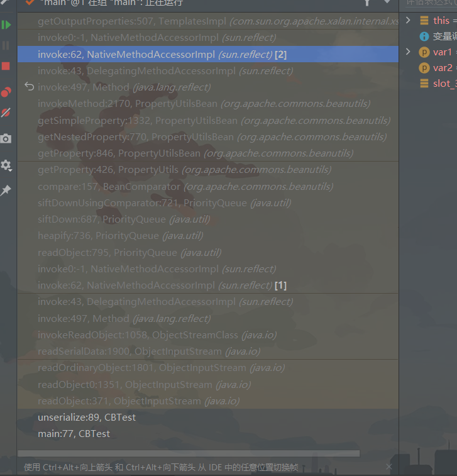Expand the var1 variable node
The width and height of the screenshot is (457, 476).
pyautogui.click(x=409, y=52)
